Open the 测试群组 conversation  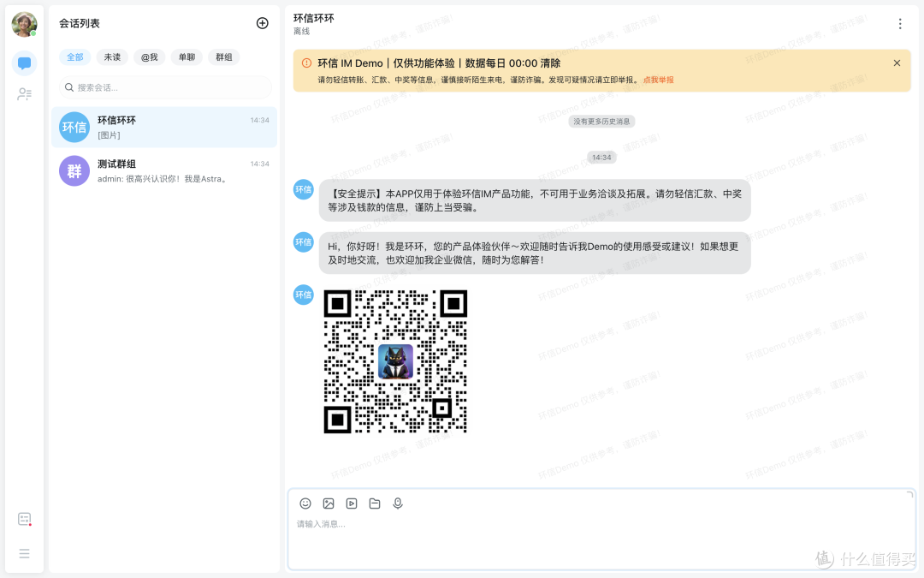coord(163,171)
